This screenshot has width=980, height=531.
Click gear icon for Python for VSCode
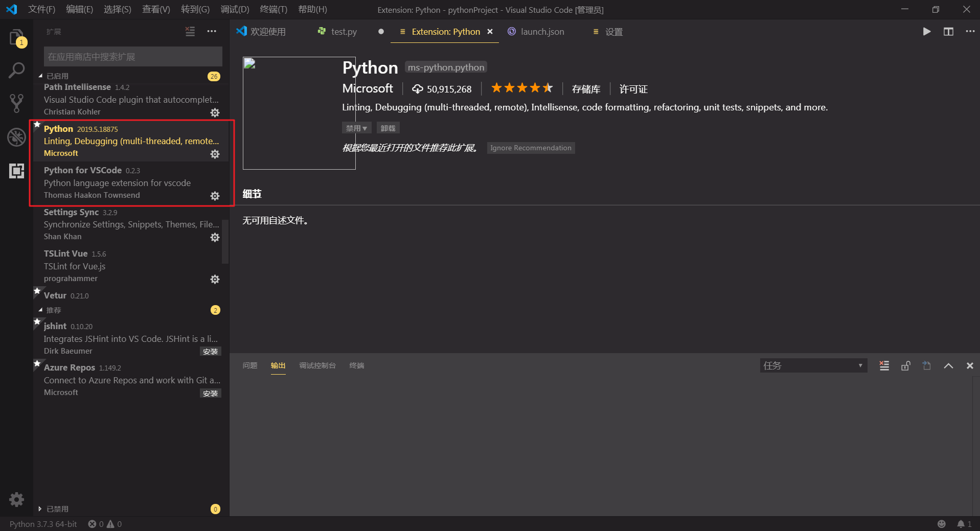click(215, 196)
